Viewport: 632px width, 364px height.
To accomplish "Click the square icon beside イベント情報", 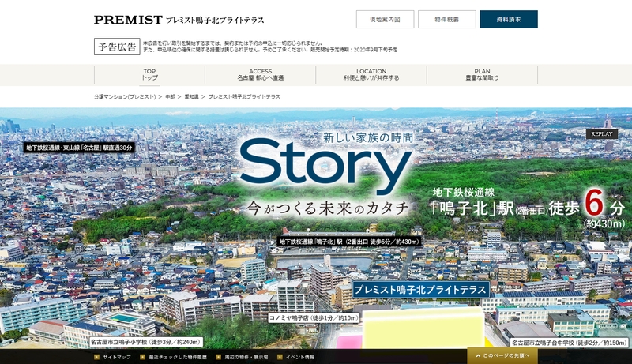I will click(280, 357).
